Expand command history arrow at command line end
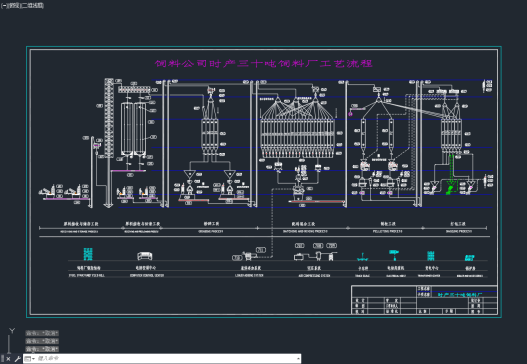 298,359
